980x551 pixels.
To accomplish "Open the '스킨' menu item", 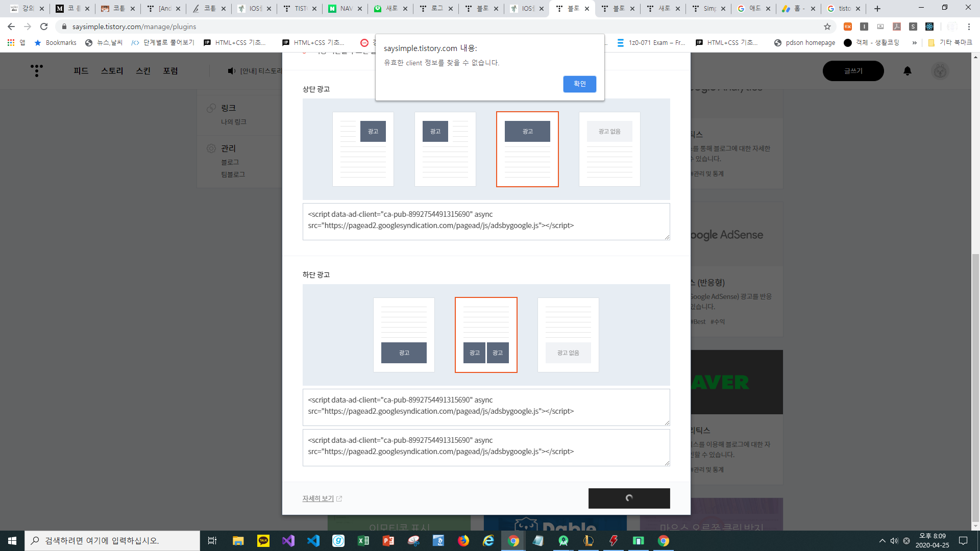I will (143, 71).
